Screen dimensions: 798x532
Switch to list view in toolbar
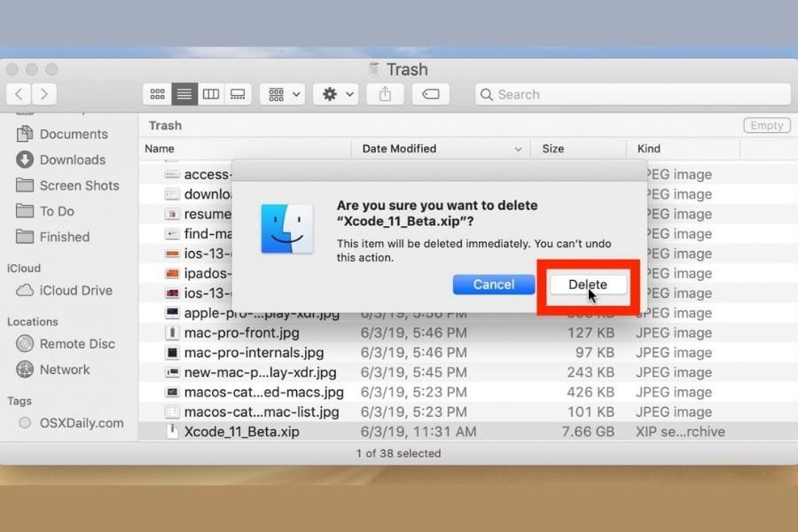(x=184, y=94)
